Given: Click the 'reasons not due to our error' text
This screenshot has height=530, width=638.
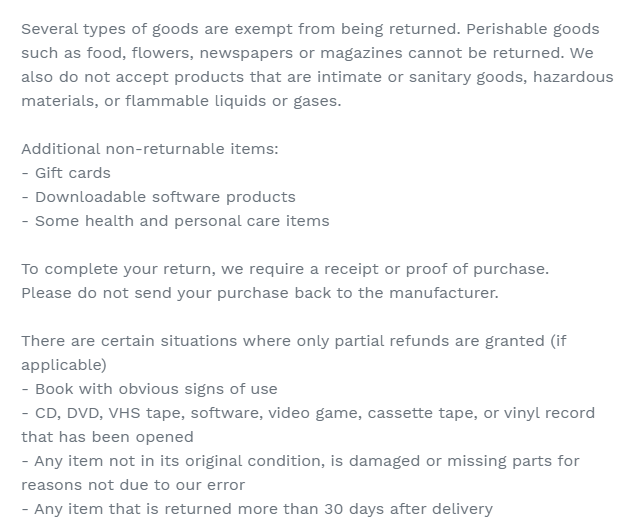Looking at the screenshot, I should coord(133,485).
